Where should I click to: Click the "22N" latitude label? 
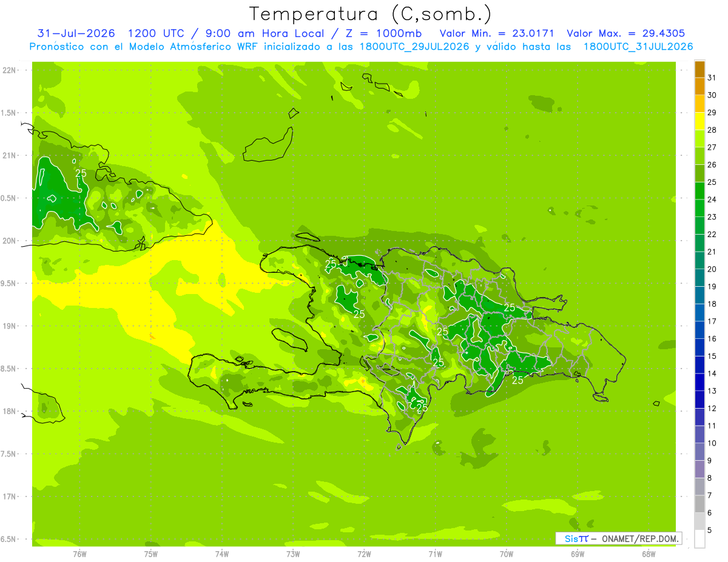(x=10, y=70)
